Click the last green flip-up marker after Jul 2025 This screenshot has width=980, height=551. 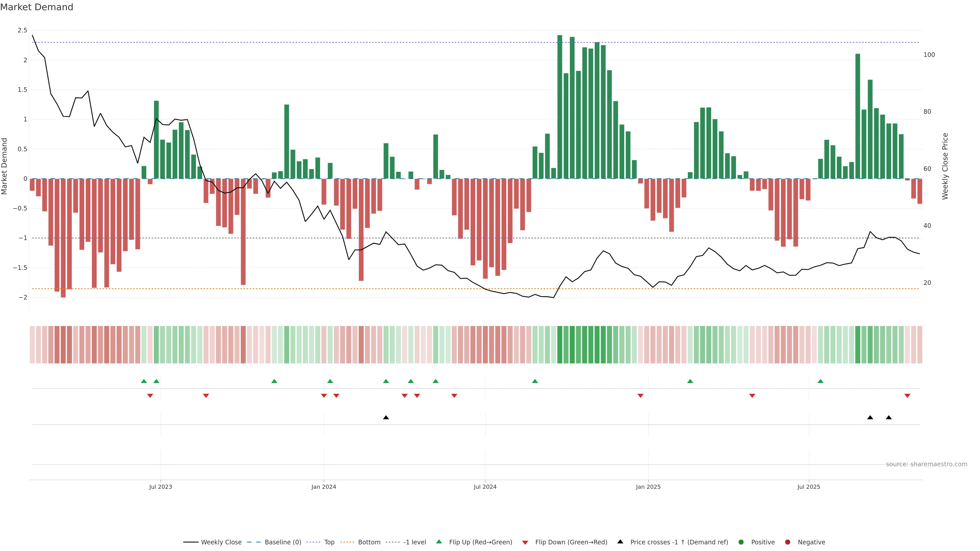click(820, 381)
